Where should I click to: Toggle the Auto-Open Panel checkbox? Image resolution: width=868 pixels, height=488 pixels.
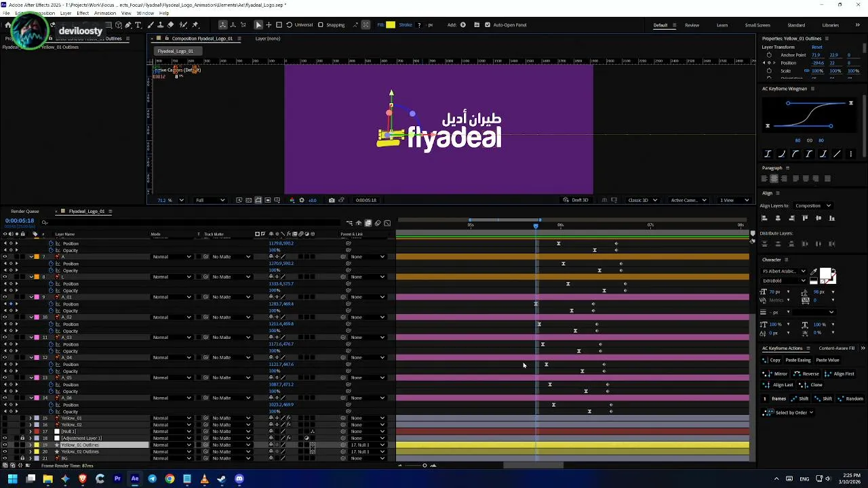tap(487, 25)
